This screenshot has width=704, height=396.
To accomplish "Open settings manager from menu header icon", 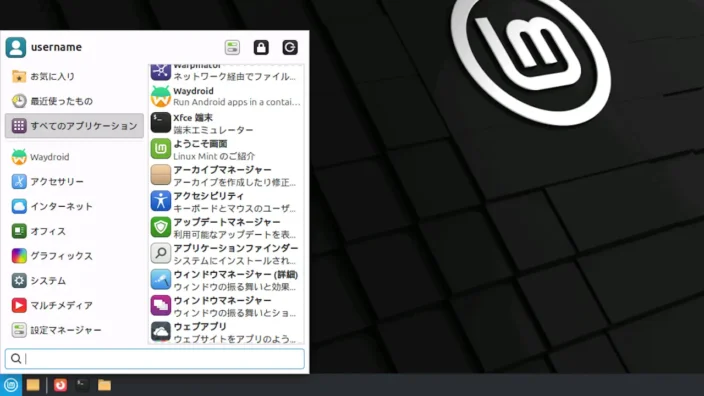I will [232, 47].
